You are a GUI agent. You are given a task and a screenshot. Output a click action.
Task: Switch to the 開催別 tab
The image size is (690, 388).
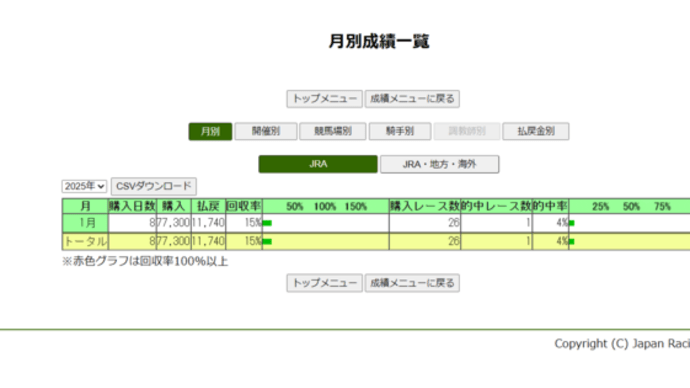[266, 131]
